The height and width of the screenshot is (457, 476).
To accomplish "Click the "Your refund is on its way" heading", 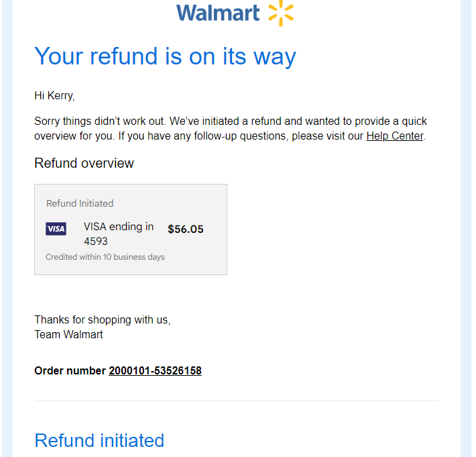I will [x=165, y=56].
